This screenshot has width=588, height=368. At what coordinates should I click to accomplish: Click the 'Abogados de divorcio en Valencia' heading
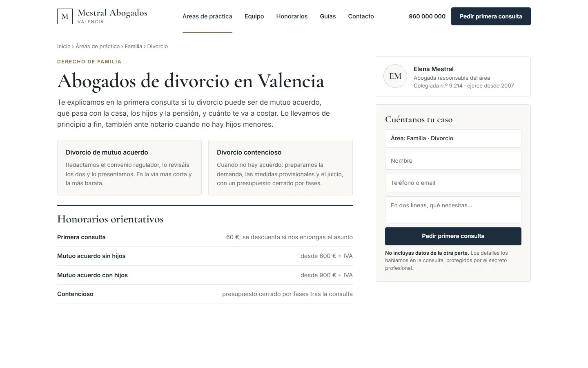click(x=191, y=81)
